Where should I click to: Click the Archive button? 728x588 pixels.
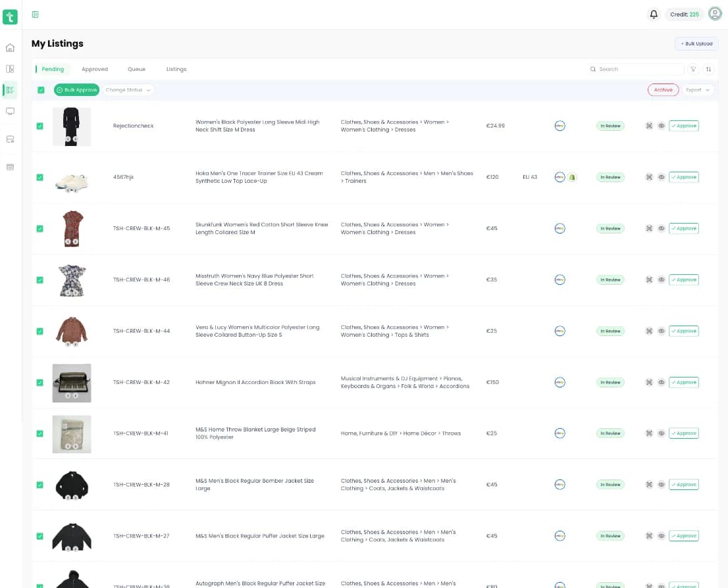click(663, 90)
